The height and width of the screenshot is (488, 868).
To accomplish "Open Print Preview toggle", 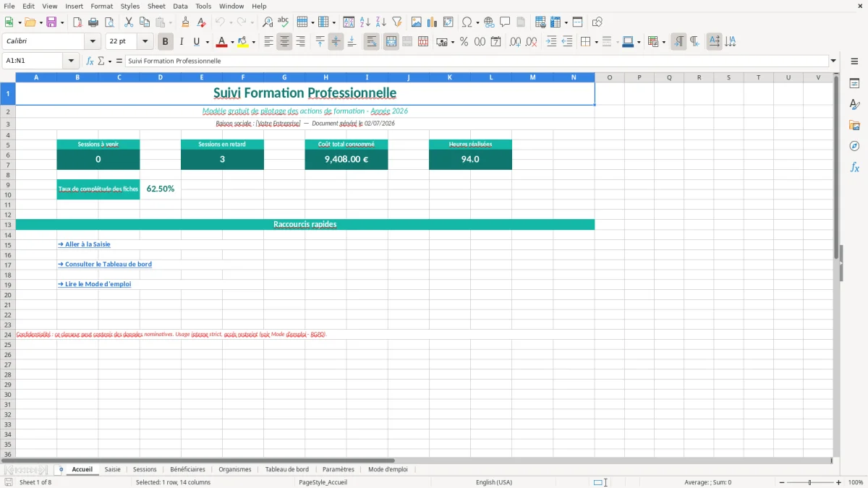I will [109, 22].
